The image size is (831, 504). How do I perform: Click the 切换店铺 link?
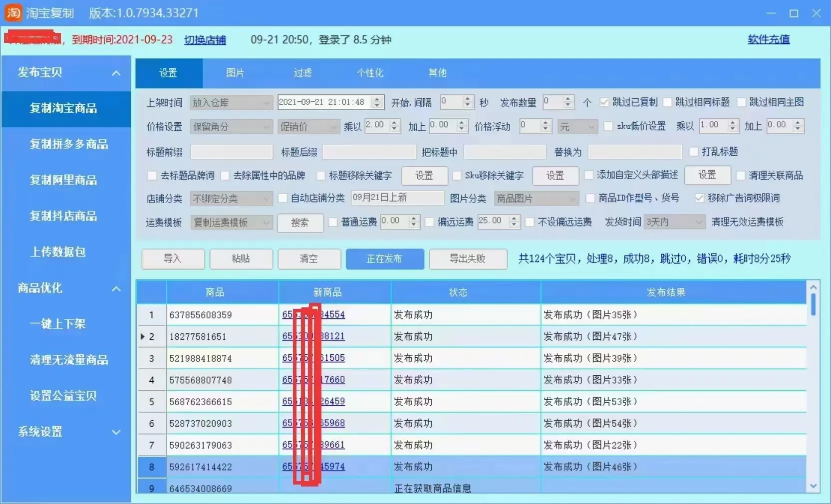[x=205, y=40]
